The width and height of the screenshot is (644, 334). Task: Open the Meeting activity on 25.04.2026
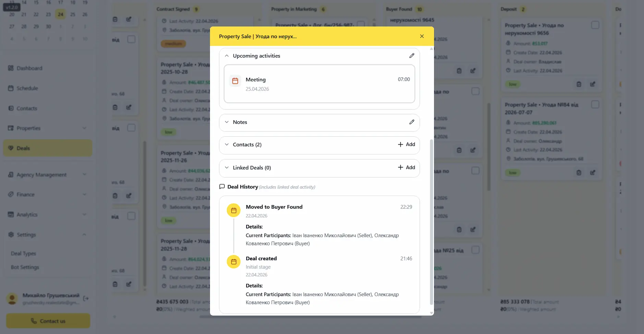[319, 84]
